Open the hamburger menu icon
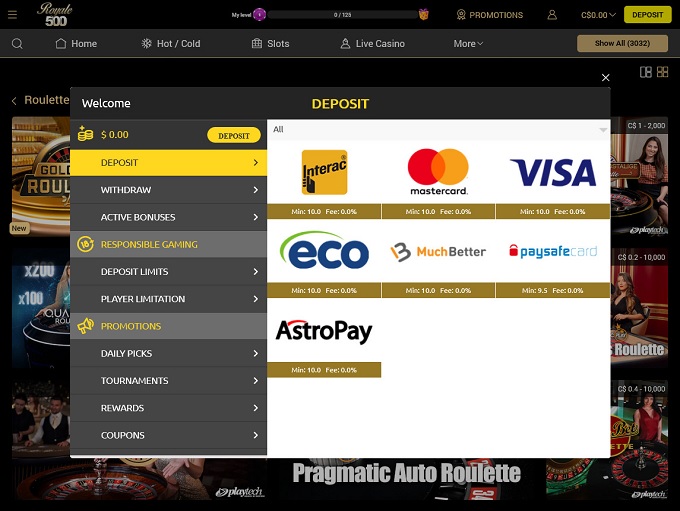The width and height of the screenshot is (680, 511). coord(13,15)
